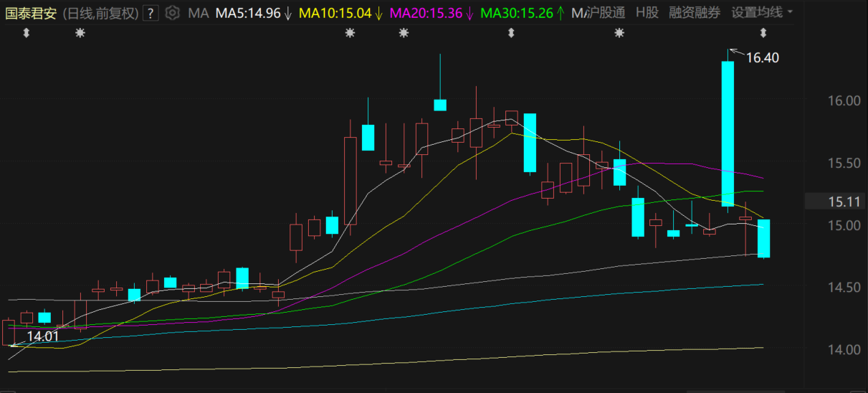Click the star marker beneath MA10 value
Viewport: 868px width, 393px height.
point(350,33)
